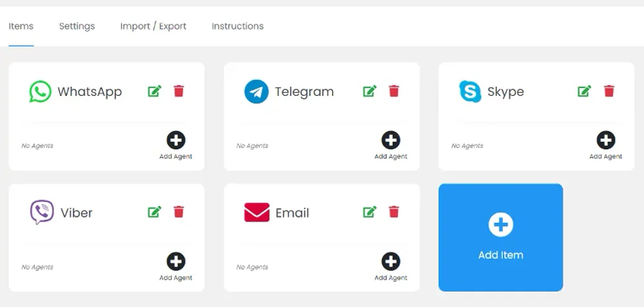Image resolution: width=644 pixels, height=307 pixels.
Task: Click the Telegram title text
Action: [305, 91]
